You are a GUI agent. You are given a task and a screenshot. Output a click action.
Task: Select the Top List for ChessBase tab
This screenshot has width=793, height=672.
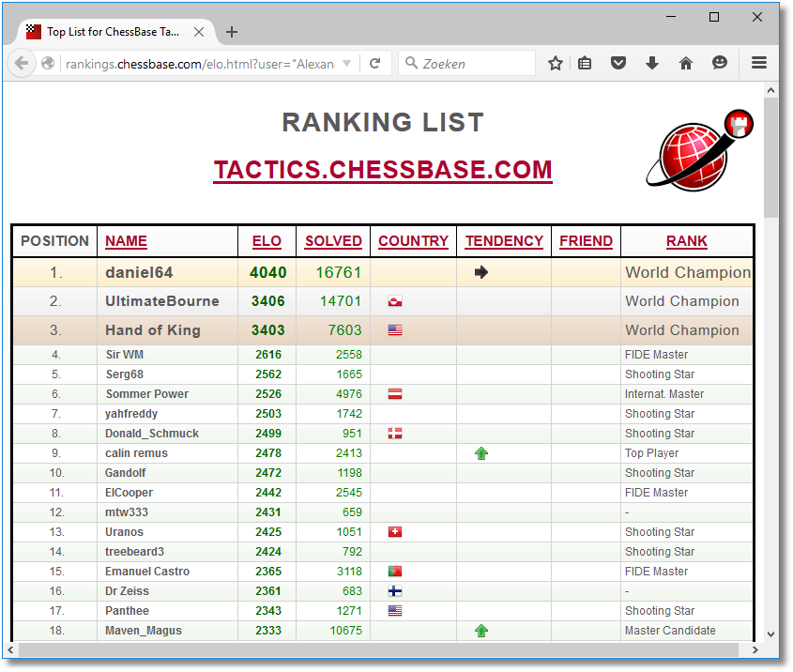(113, 31)
